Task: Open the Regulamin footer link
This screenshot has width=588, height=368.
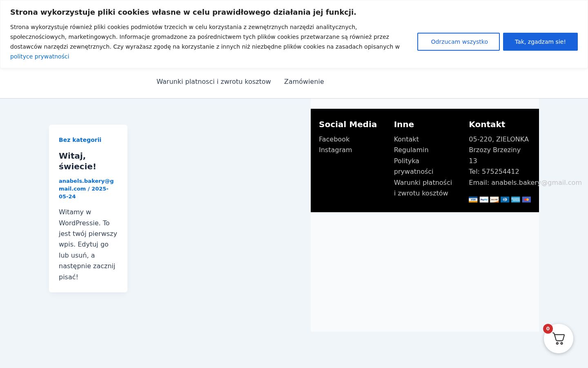Action: (x=411, y=150)
